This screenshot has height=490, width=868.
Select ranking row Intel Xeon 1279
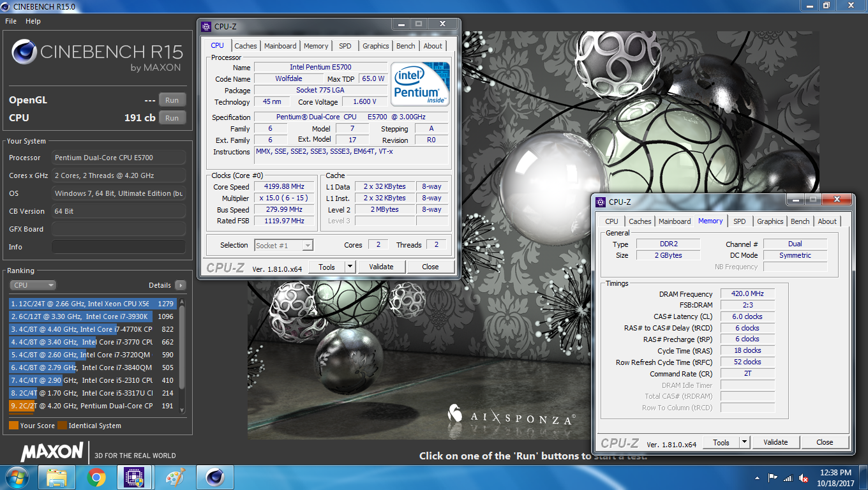pyautogui.click(x=92, y=304)
